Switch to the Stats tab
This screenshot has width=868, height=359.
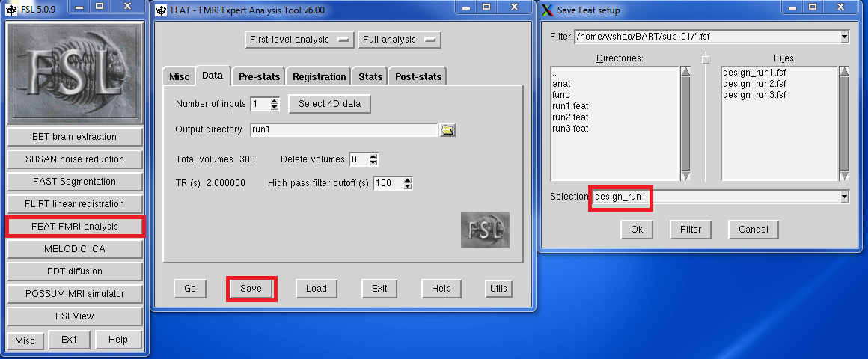[x=370, y=77]
